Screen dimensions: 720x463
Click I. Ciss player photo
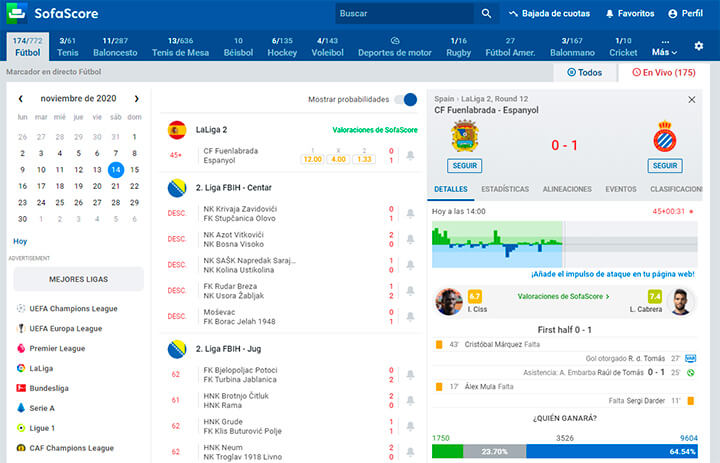449,302
